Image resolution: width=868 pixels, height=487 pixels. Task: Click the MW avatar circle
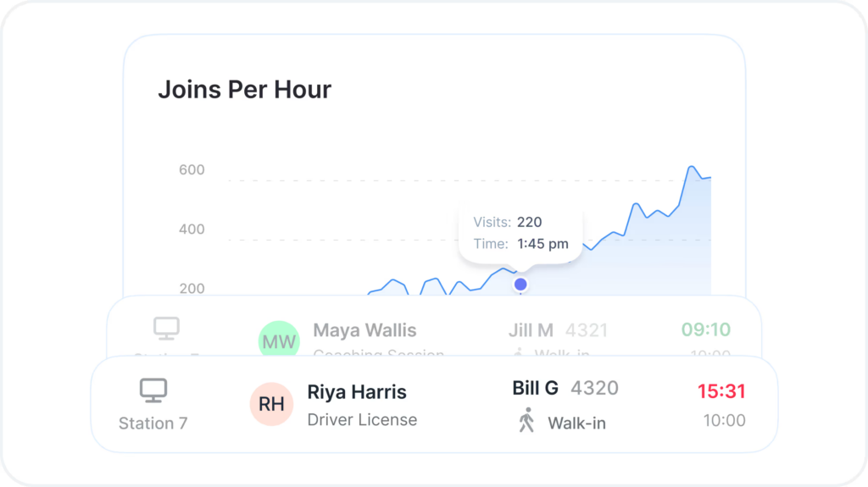[279, 341]
